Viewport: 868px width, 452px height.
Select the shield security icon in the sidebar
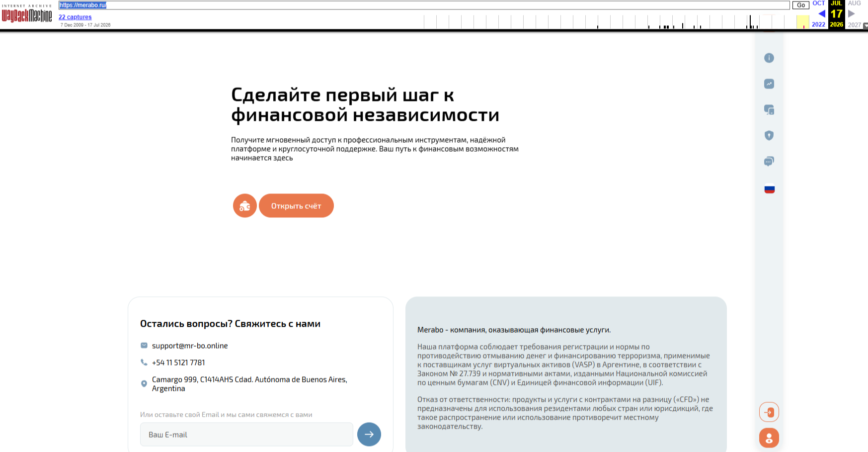point(769,135)
